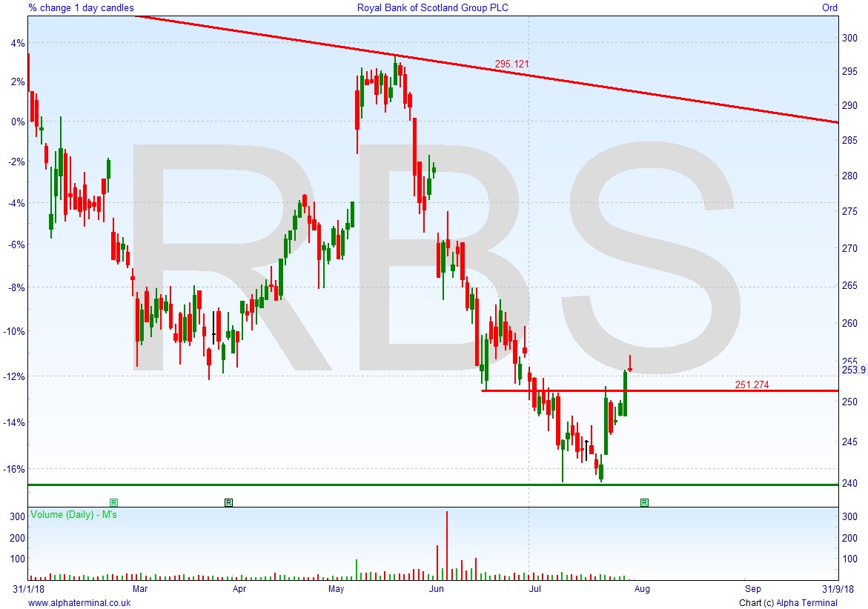Click the Aug label on date axis

[642, 588]
